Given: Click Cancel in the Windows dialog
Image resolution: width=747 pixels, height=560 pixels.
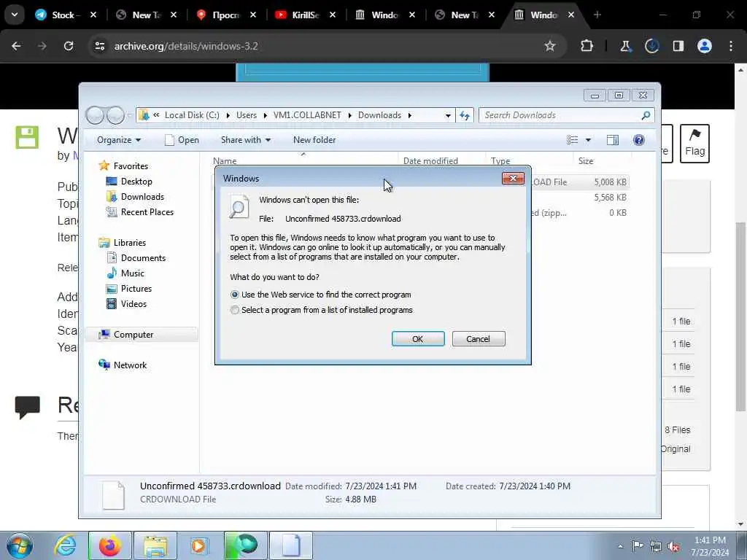Looking at the screenshot, I should (x=479, y=338).
